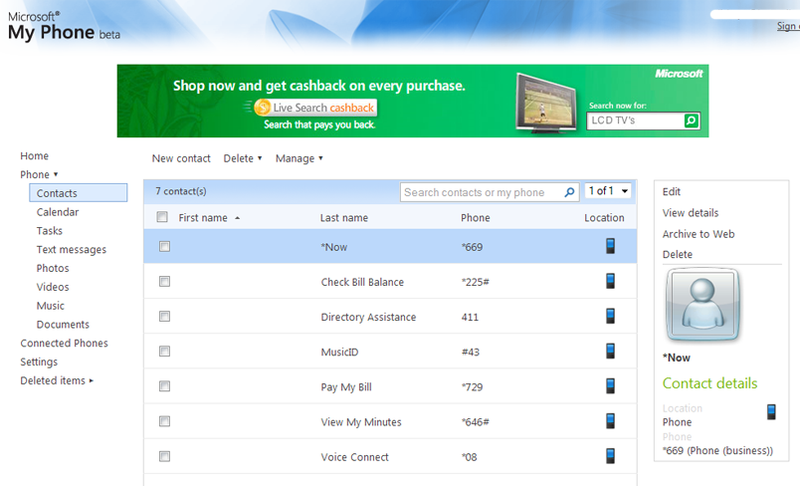Go to Home in sidebar
Screen dimensions: 800x486
pos(34,156)
